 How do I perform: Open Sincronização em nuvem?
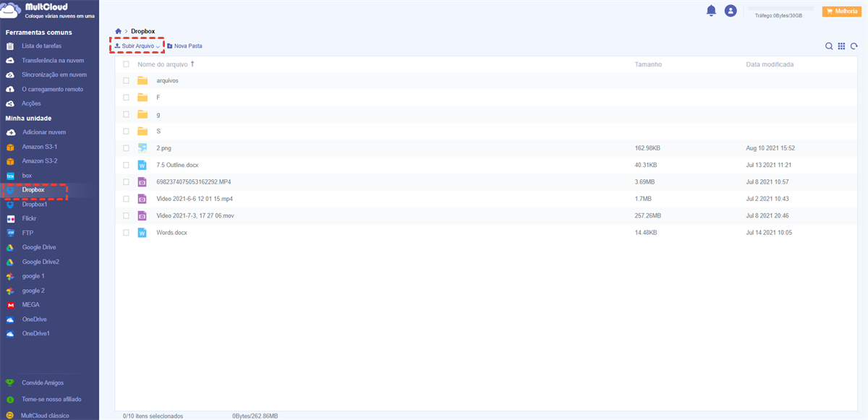pos(54,74)
